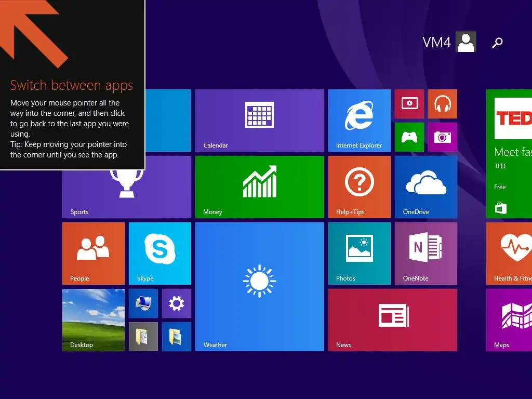
Task: Open the Maps tile
Action: coord(509,320)
